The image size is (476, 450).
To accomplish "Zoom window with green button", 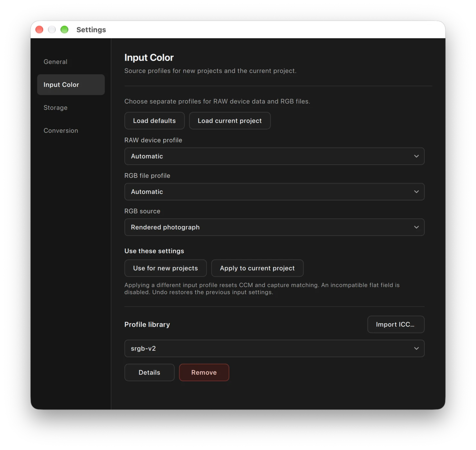I will point(65,30).
